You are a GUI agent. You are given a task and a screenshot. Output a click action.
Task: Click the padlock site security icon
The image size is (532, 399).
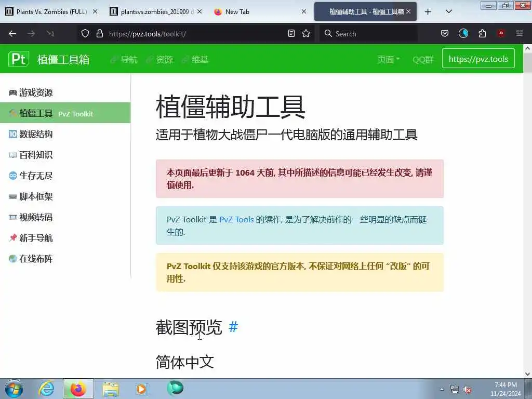click(99, 34)
